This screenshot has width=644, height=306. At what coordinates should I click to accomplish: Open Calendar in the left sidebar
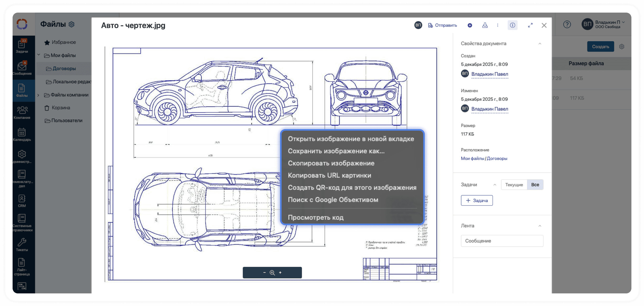point(22,134)
